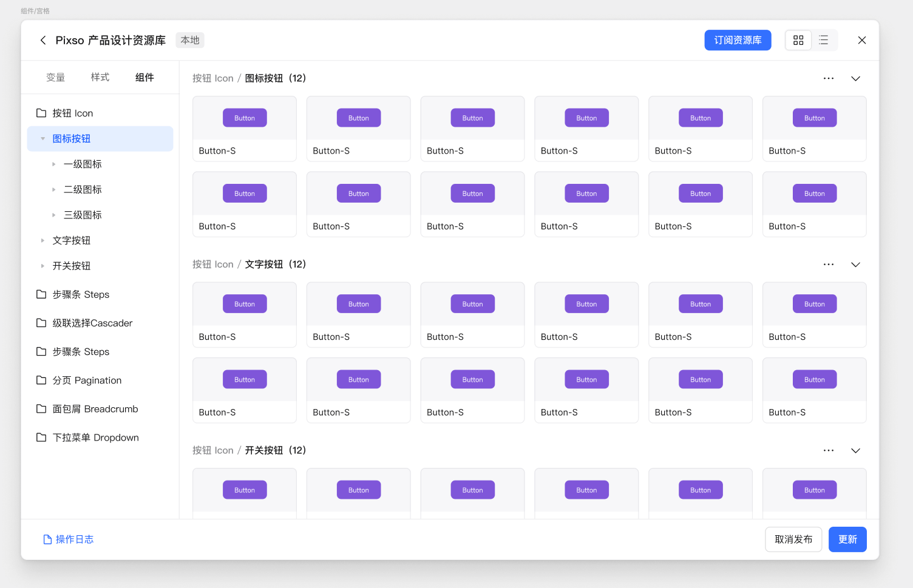
Task: Open the 操作日志 link
Action: (x=69, y=539)
